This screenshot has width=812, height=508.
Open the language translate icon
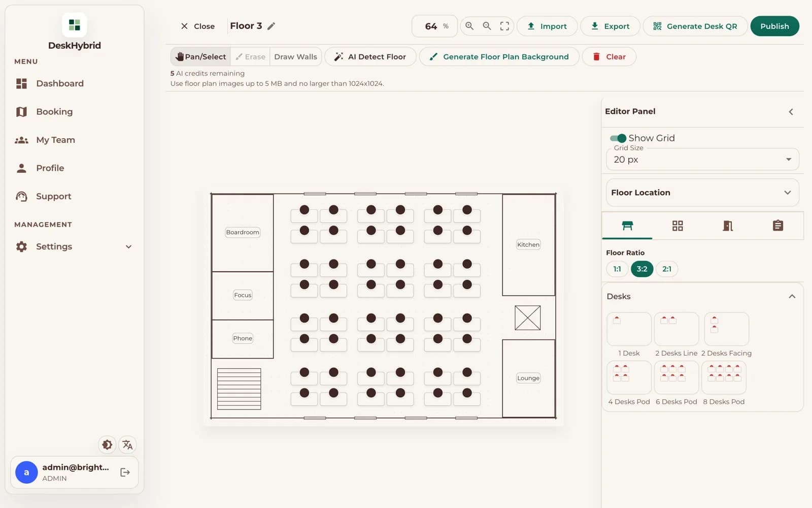pyautogui.click(x=127, y=445)
